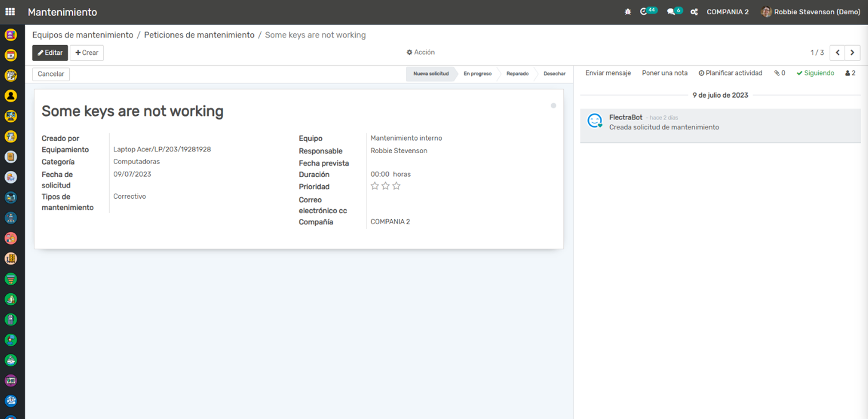Set stage to En progreso
Viewport: 868px width, 419px height.
[x=477, y=74]
